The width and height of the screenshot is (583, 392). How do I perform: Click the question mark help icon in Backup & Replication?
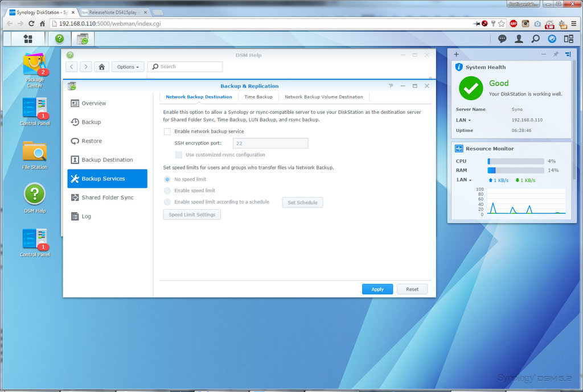[x=391, y=86]
